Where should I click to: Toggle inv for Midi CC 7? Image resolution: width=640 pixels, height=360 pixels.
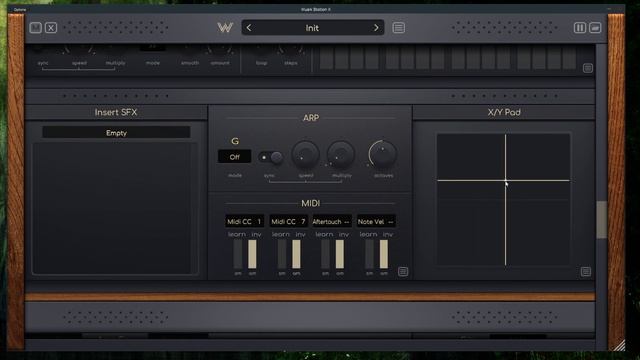click(x=300, y=234)
